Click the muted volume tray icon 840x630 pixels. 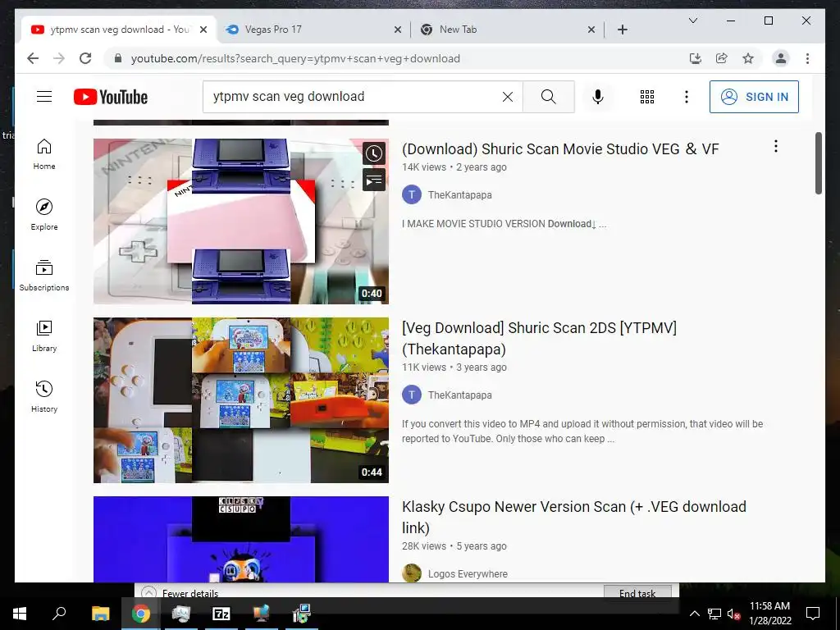[x=733, y=614]
